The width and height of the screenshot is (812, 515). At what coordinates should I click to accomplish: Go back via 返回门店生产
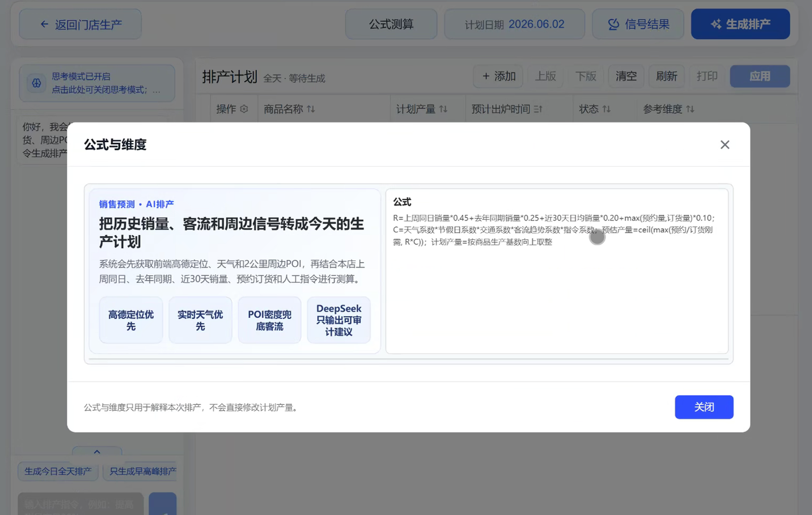[x=80, y=24]
